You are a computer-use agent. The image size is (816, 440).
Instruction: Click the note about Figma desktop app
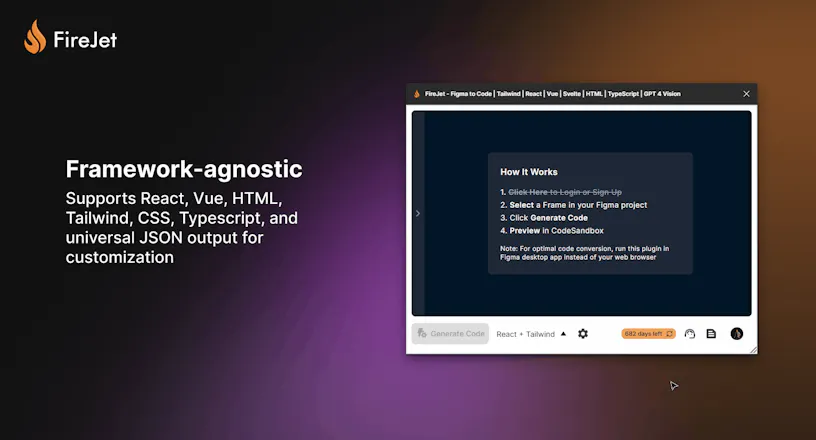pos(584,253)
